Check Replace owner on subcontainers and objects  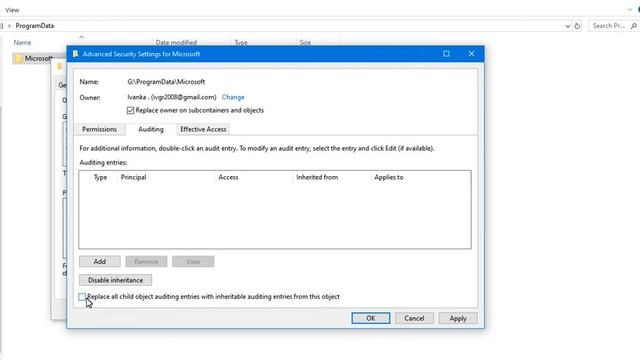(x=130, y=111)
